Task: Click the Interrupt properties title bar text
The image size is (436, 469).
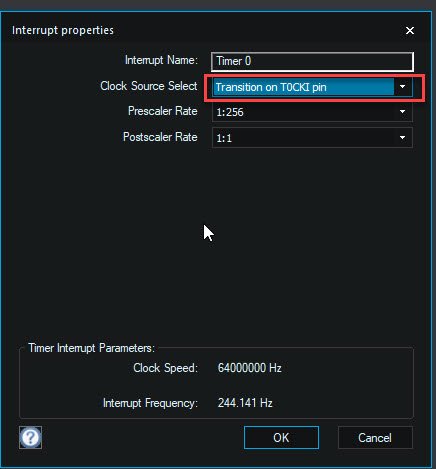Action: point(63,30)
